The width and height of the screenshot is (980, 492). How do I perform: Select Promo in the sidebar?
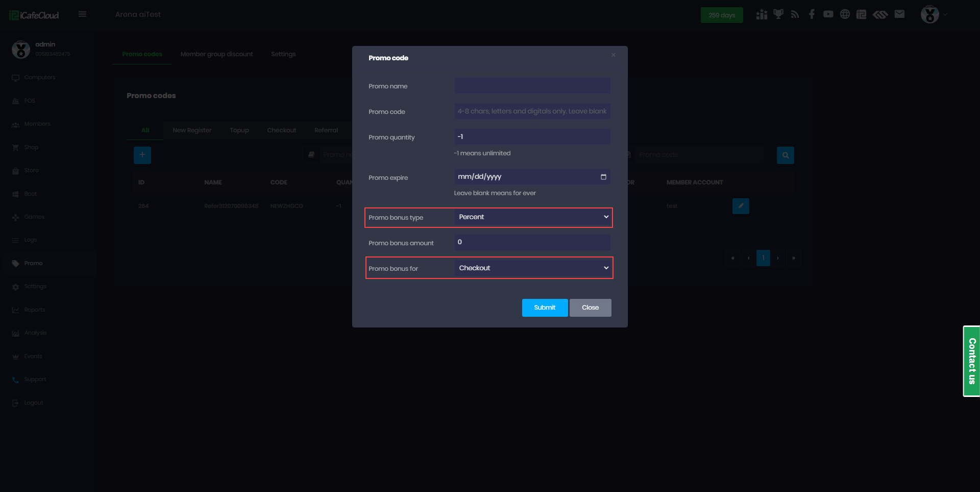pyautogui.click(x=33, y=264)
